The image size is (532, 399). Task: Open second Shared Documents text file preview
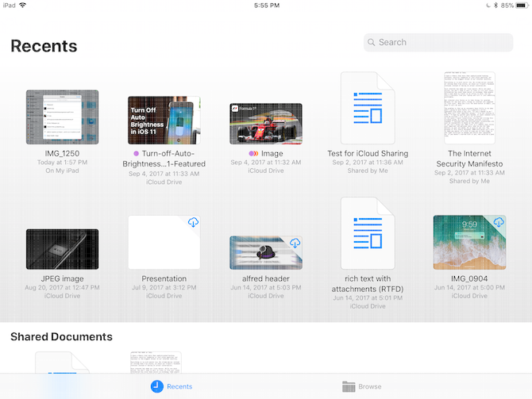coord(156,363)
